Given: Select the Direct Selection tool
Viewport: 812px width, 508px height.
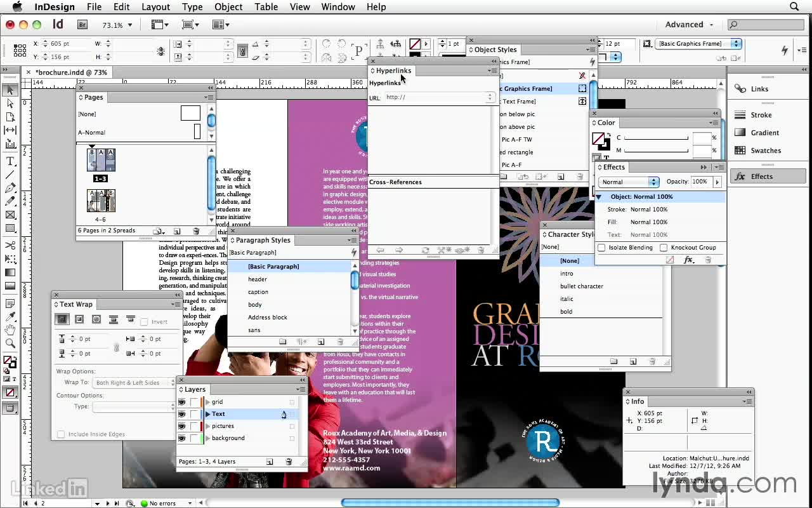Looking at the screenshot, I should 10,104.
